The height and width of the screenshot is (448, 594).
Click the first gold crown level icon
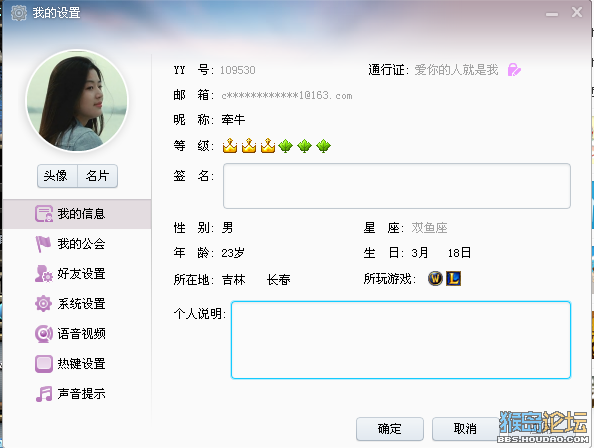[x=230, y=145]
